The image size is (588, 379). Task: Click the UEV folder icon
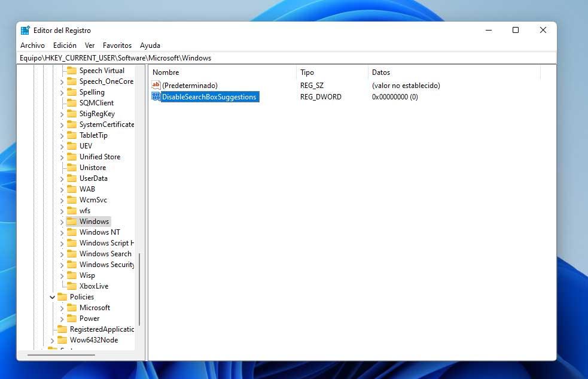tap(72, 146)
